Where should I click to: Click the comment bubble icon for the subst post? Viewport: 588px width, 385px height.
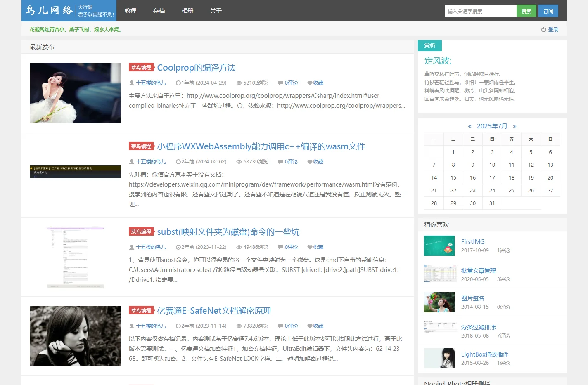tap(280, 247)
